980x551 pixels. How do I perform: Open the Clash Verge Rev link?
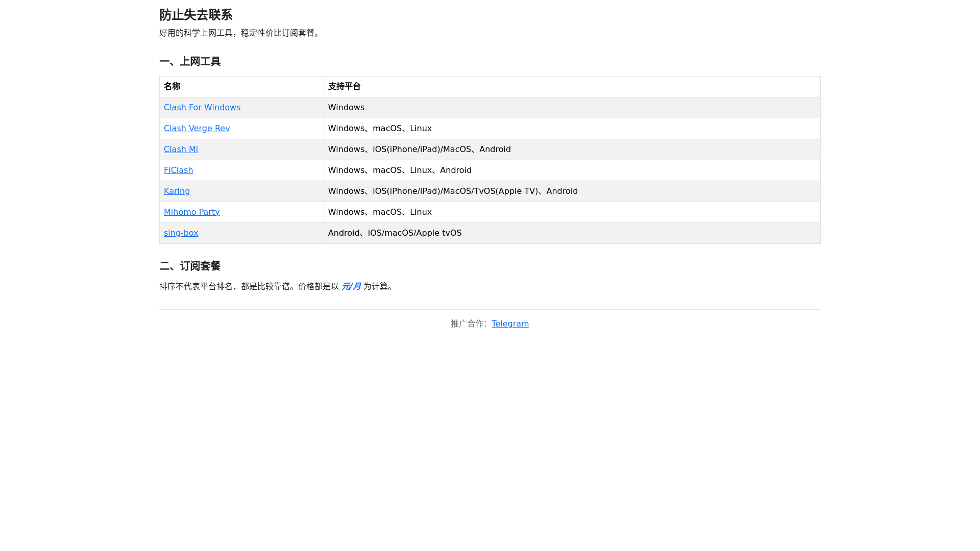pyautogui.click(x=197, y=128)
